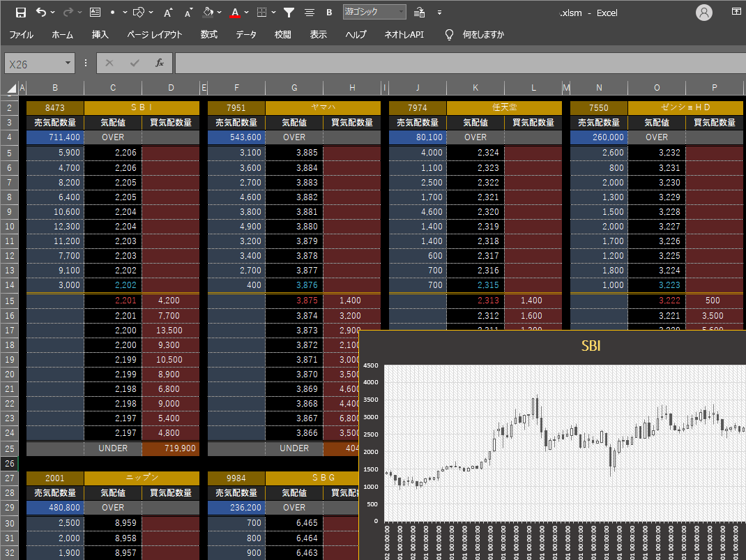Screen dimensions: 746x560
Task: Select column K header
Action: (x=475, y=88)
